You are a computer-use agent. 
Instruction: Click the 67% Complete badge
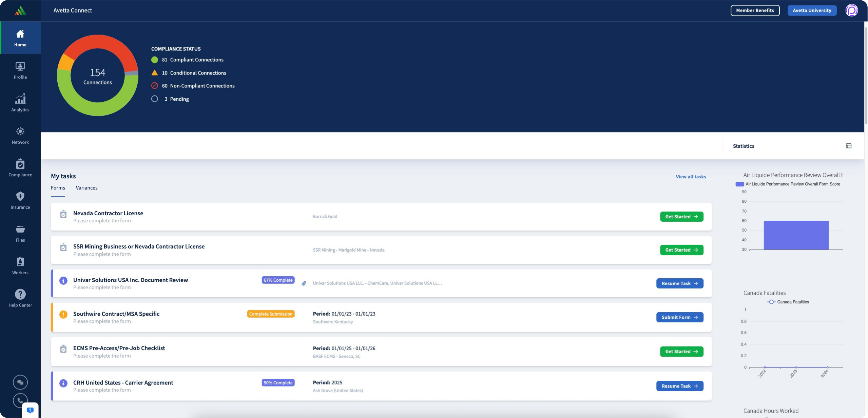coord(278,280)
